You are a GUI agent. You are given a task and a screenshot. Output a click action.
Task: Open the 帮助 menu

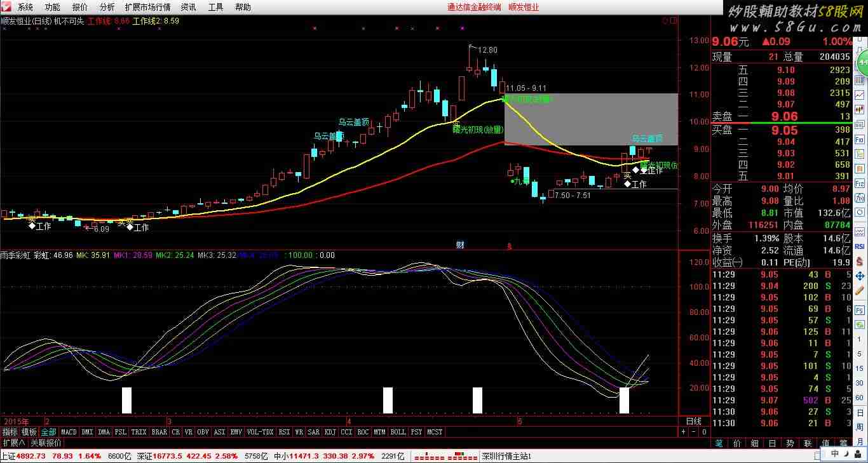tap(243, 7)
